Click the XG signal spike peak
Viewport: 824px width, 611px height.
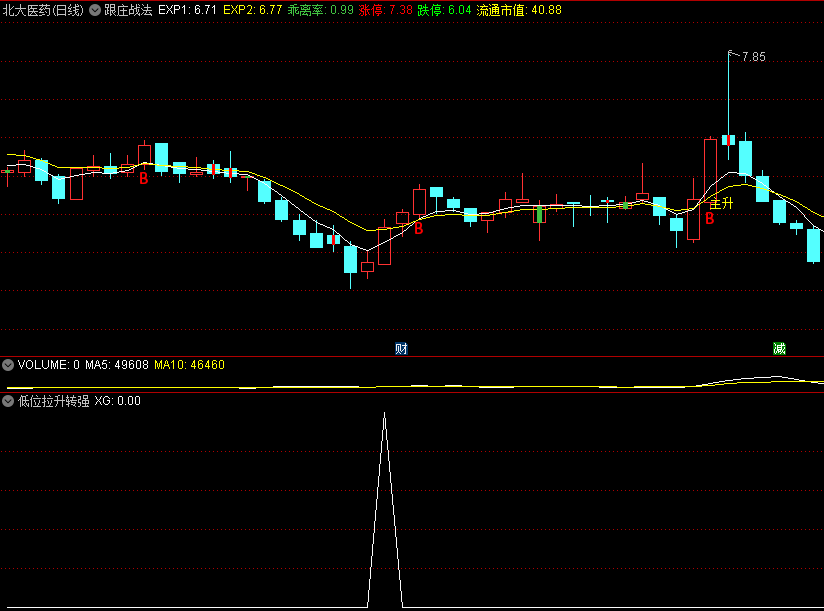pyautogui.click(x=385, y=415)
